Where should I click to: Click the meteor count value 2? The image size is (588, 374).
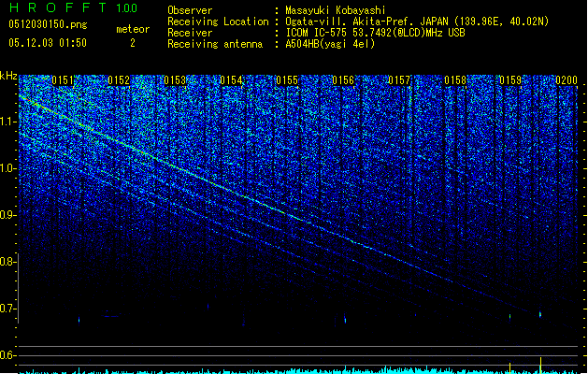(133, 43)
